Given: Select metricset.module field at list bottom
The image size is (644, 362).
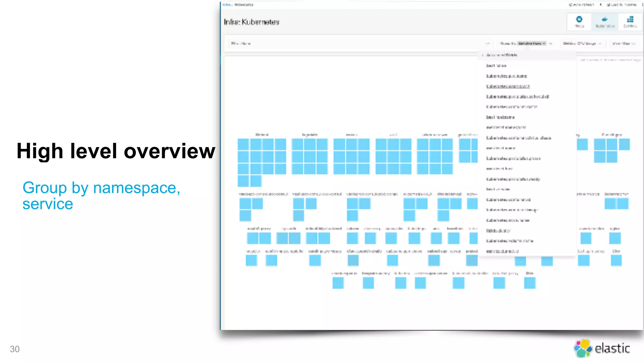Looking at the screenshot, I should pos(502,251).
